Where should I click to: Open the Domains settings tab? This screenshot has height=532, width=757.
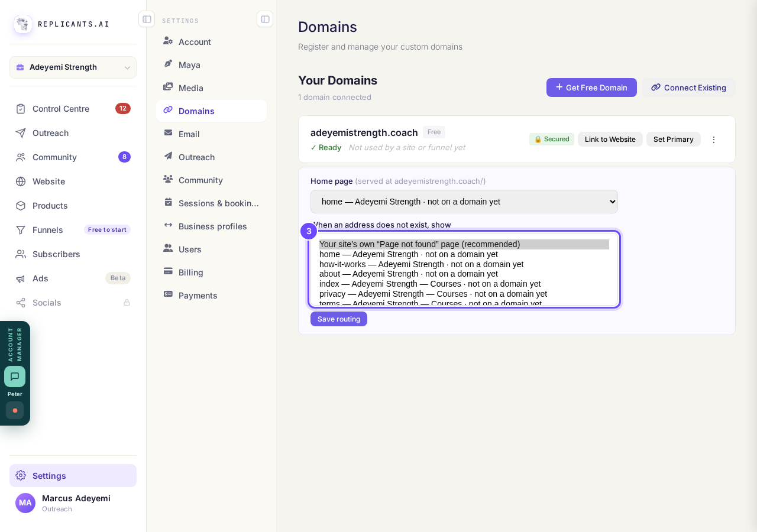[211, 111]
